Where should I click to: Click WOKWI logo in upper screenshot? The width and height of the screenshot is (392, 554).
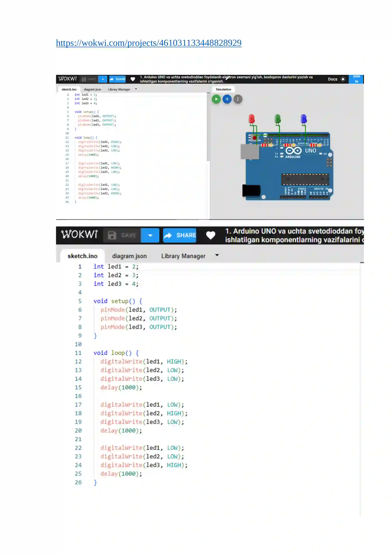tap(68, 79)
